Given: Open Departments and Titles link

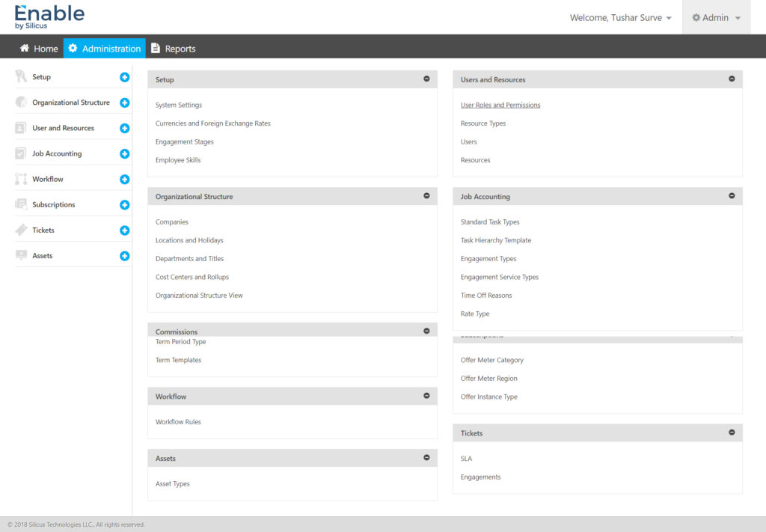Looking at the screenshot, I should 189,259.
